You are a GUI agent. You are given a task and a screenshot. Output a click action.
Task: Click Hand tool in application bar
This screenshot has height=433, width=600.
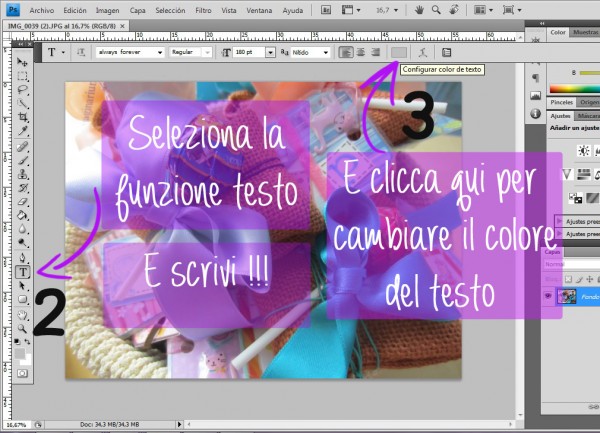pos(419,10)
